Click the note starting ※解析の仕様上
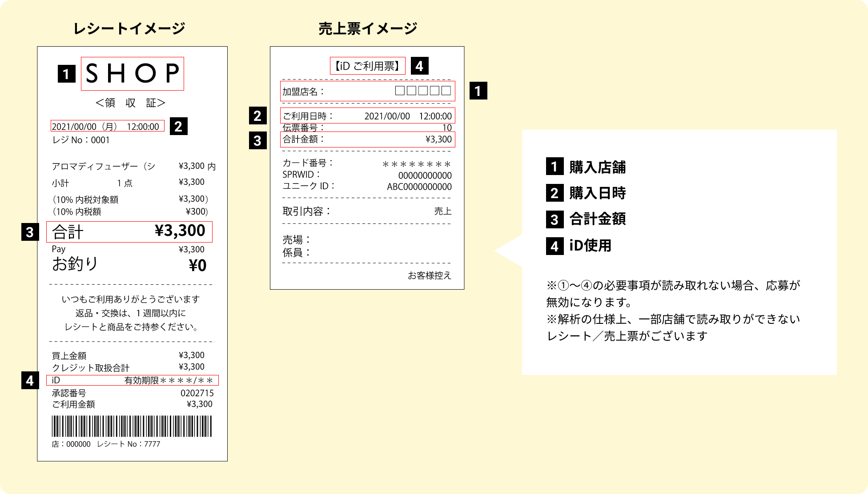 pos(673,327)
